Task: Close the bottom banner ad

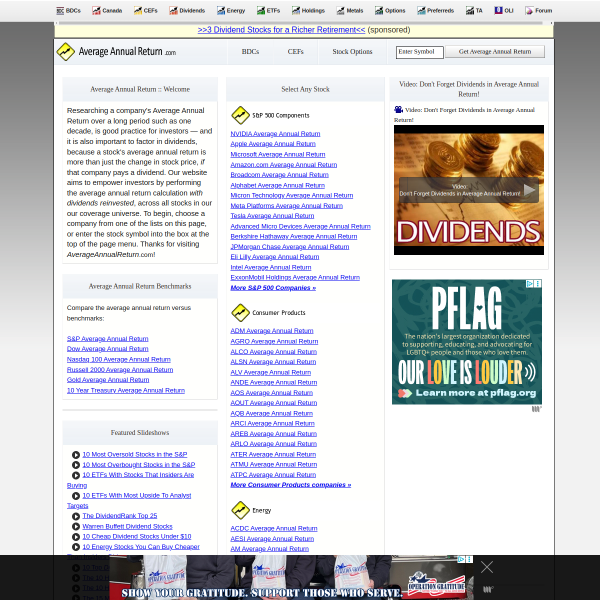Action: pyautogui.click(x=487, y=567)
